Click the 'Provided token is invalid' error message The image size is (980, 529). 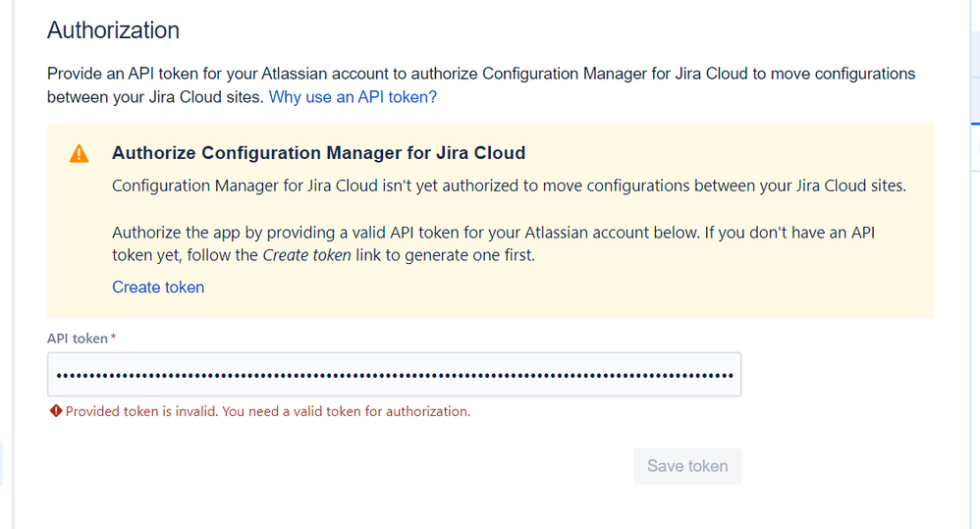pyautogui.click(x=267, y=411)
